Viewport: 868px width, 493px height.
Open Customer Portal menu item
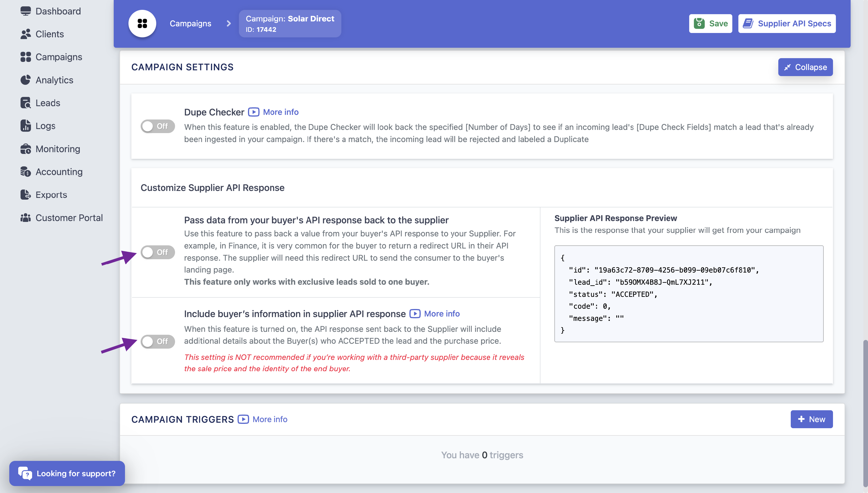[x=61, y=218]
